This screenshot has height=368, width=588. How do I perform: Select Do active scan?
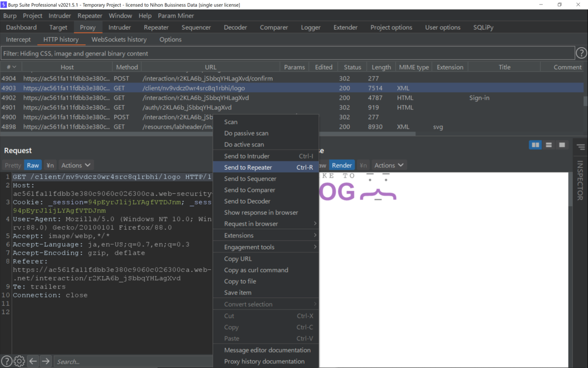pos(266,144)
